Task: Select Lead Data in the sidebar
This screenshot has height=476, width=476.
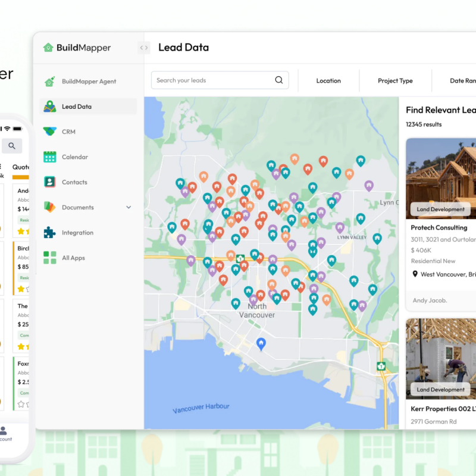Action: 88,107
